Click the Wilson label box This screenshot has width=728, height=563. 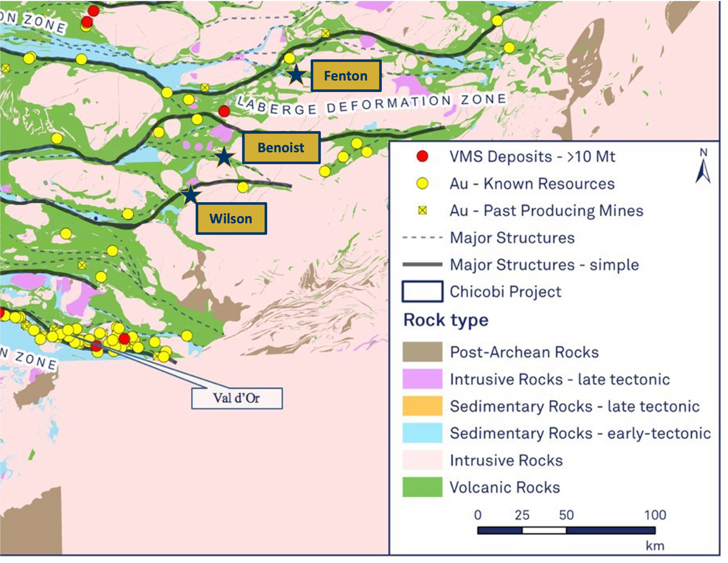[x=231, y=219]
